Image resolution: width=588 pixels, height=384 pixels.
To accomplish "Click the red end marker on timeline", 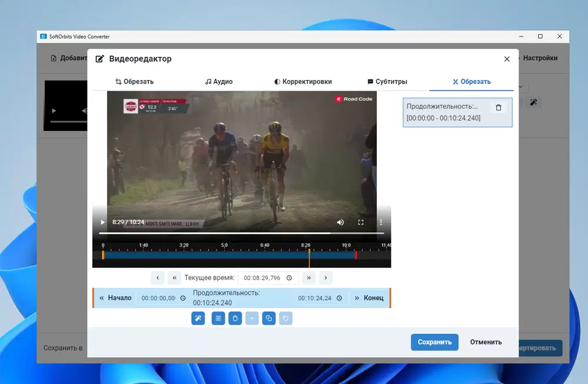I will [x=356, y=255].
